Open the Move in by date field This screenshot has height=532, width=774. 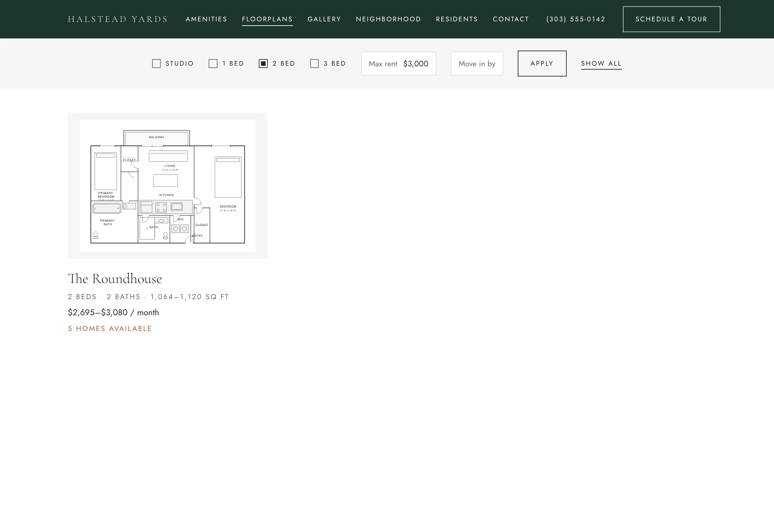click(x=477, y=63)
